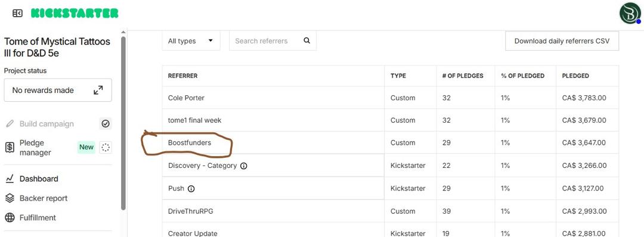Click the project title Tome of Mystical Tattoos III
The image size is (644, 237).
point(57,47)
